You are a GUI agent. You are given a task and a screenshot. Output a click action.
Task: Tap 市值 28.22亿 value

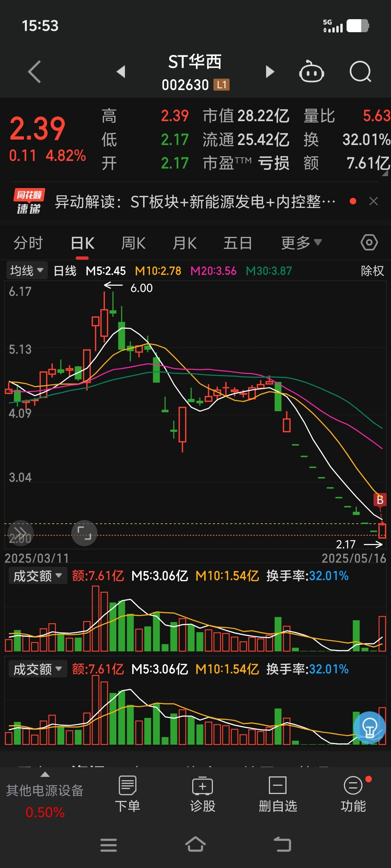click(246, 116)
